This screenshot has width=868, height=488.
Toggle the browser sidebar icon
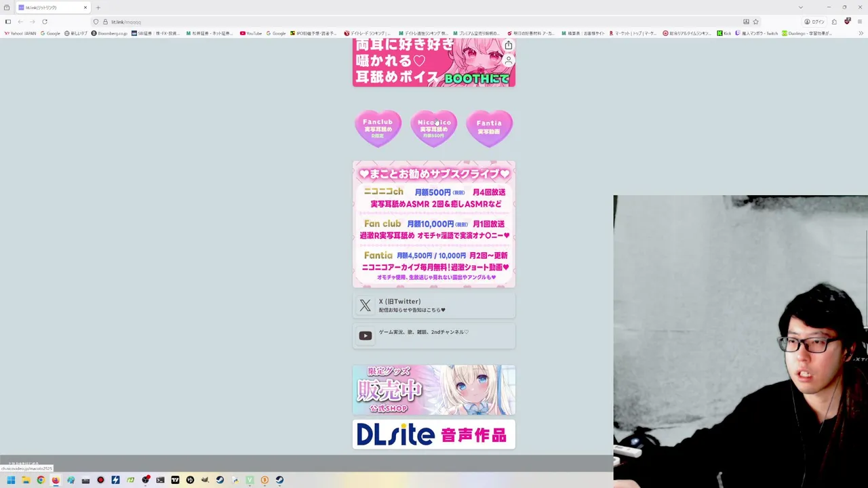click(x=8, y=22)
